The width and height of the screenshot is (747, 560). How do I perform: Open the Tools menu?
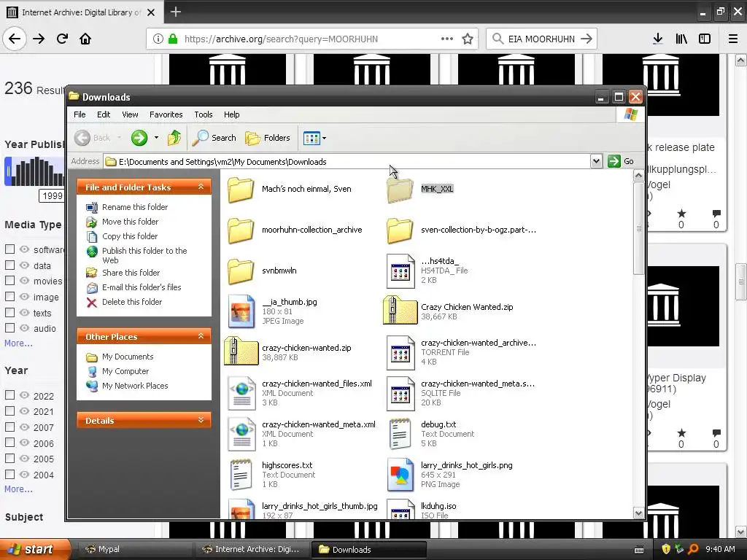pos(203,114)
